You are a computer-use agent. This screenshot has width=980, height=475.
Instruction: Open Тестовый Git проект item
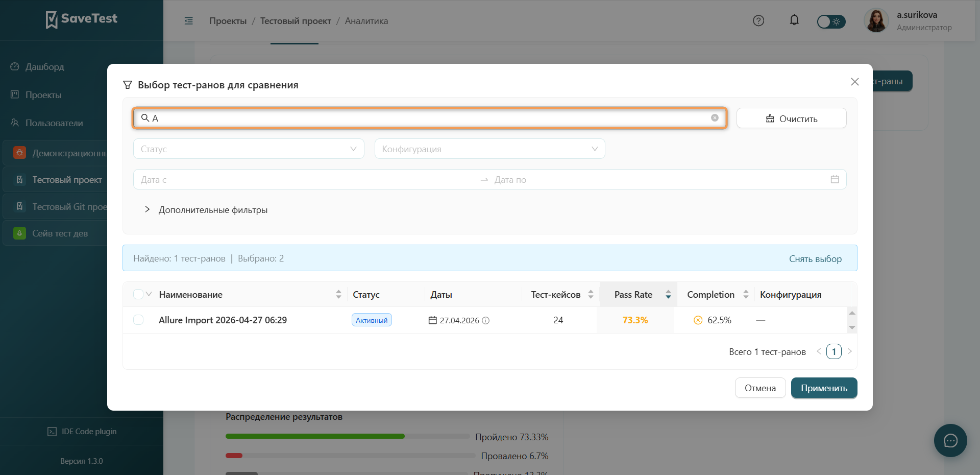(x=56, y=206)
